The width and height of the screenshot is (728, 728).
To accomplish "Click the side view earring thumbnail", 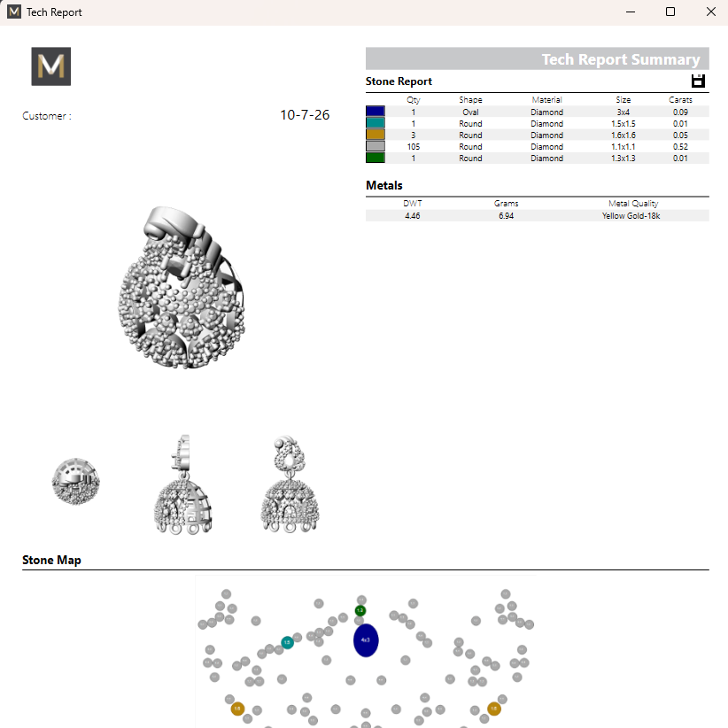I will tap(183, 484).
